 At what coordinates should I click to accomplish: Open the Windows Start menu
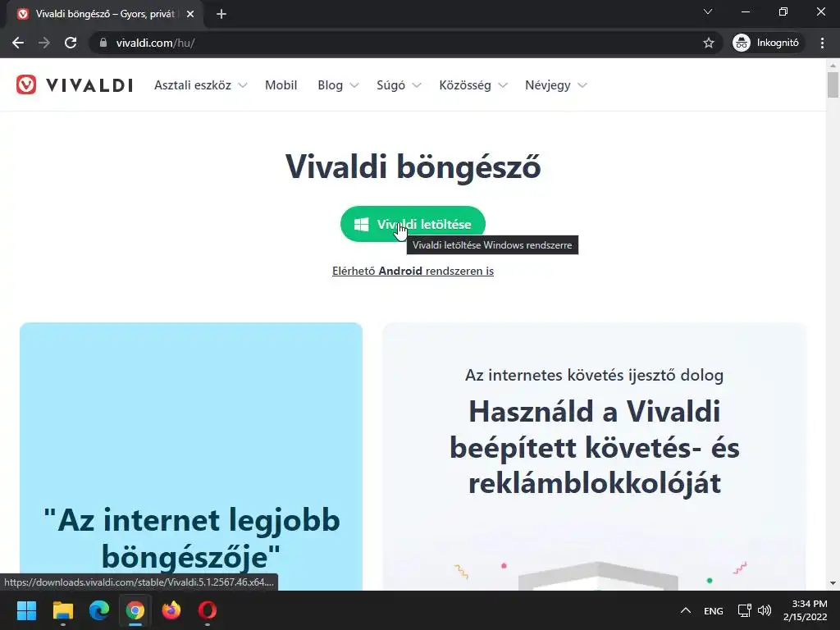[x=26, y=610]
